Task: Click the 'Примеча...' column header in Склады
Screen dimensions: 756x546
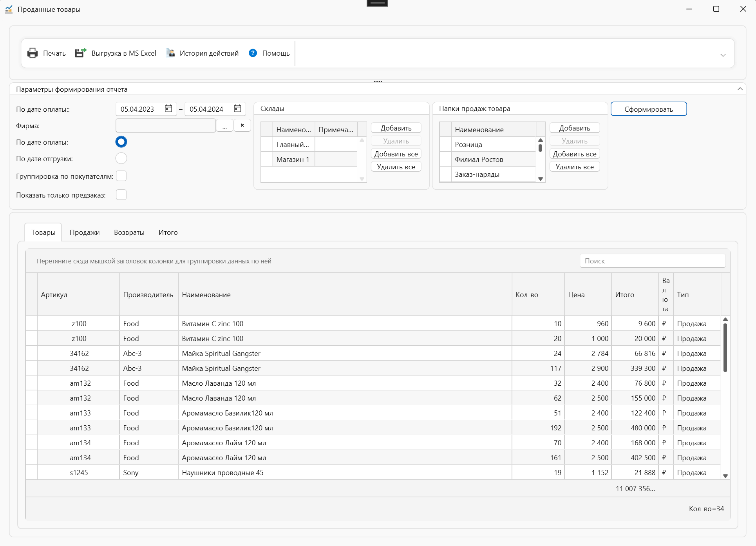Action: pyautogui.click(x=336, y=129)
